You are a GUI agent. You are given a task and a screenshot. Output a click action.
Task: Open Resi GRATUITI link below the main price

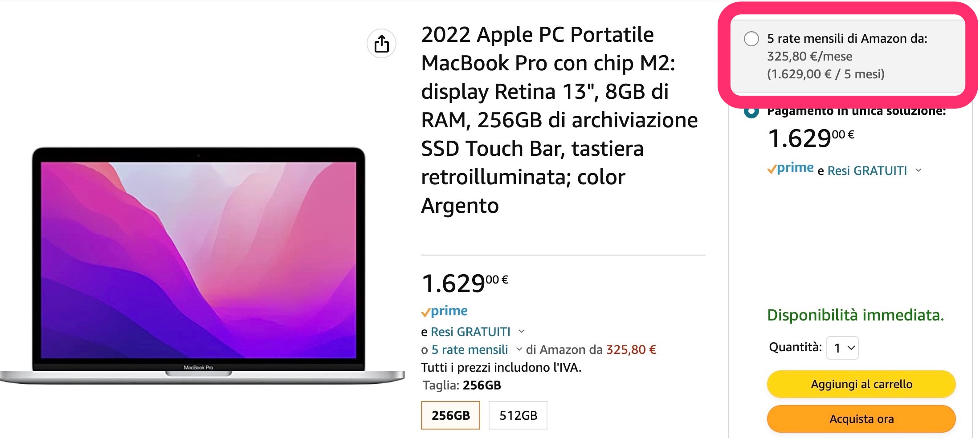(x=470, y=332)
